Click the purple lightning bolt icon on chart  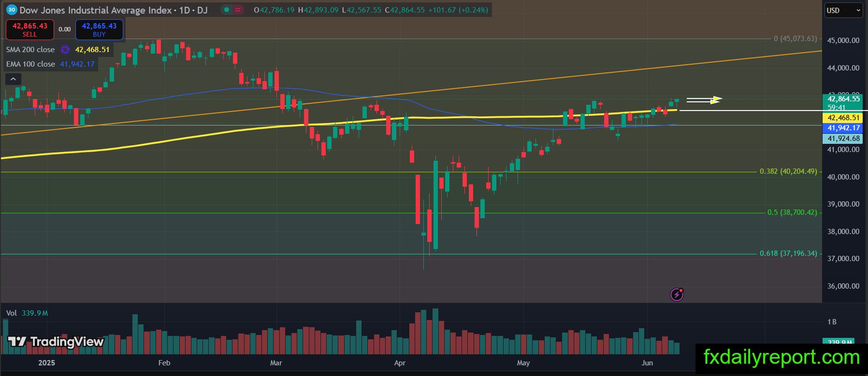(677, 294)
